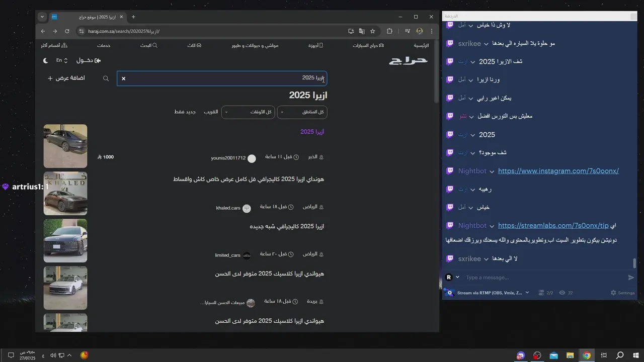
Task: Open the R account chevron in chat
Action: 457,278
